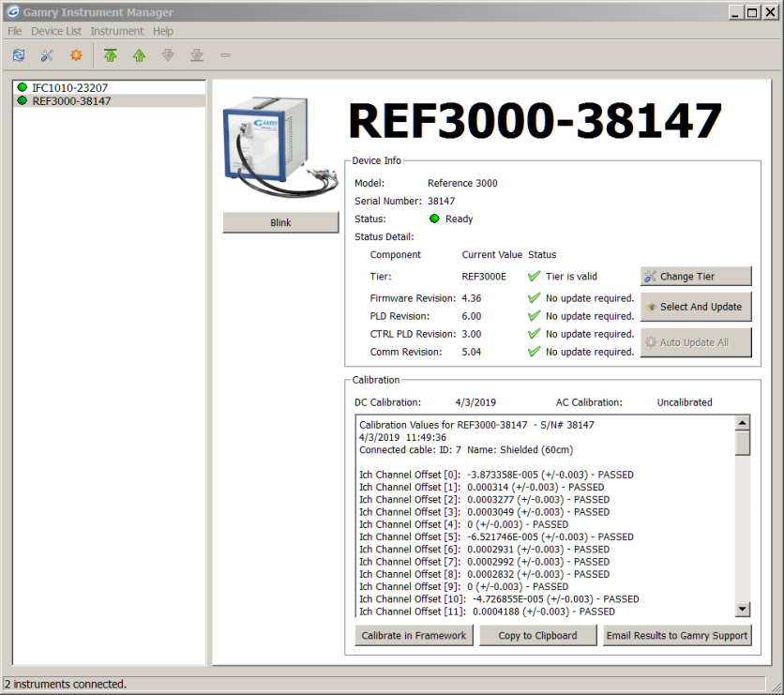
Task: Click the Connected cable line in the log
Action: (x=466, y=450)
